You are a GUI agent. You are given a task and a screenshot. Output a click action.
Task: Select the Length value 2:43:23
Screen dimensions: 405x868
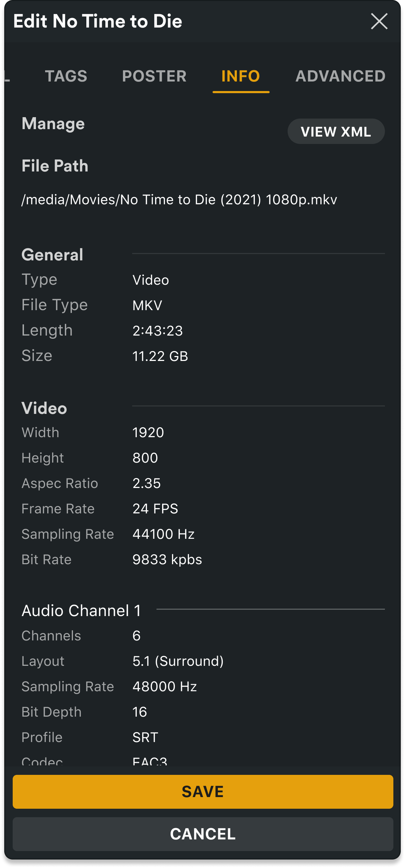pyautogui.click(x=158, y=331)
